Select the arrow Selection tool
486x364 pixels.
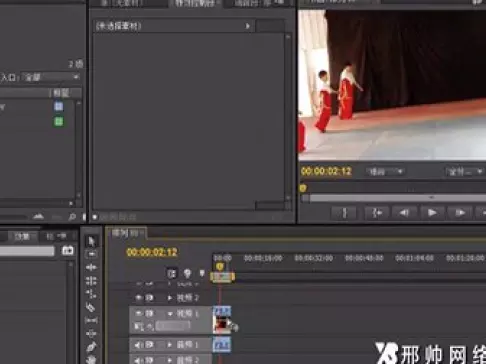tap(91, 241)
